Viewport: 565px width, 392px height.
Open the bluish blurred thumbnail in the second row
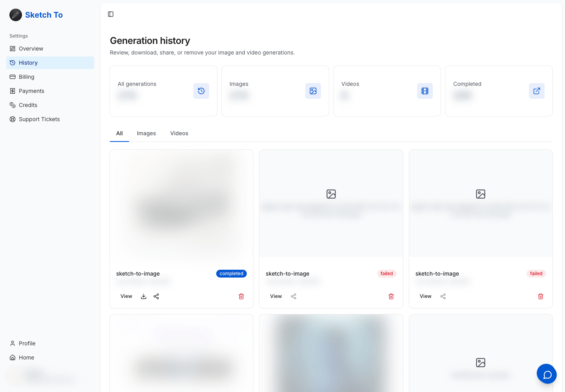coord(331,353)
